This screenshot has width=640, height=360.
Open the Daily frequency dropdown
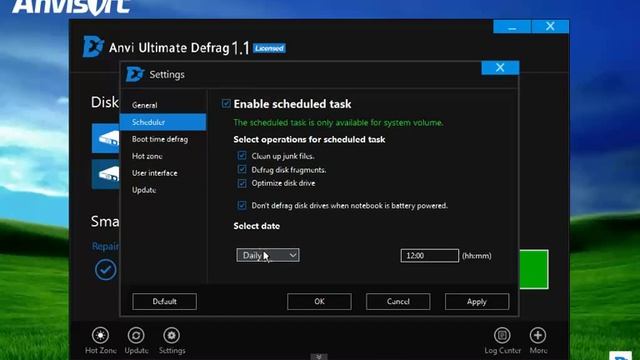(x=268, y=256)
